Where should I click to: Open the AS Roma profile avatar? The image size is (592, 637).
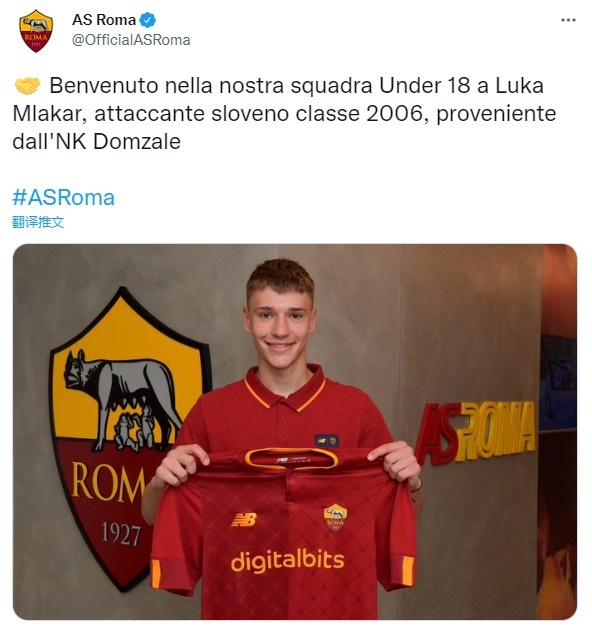tap(36, 31)
